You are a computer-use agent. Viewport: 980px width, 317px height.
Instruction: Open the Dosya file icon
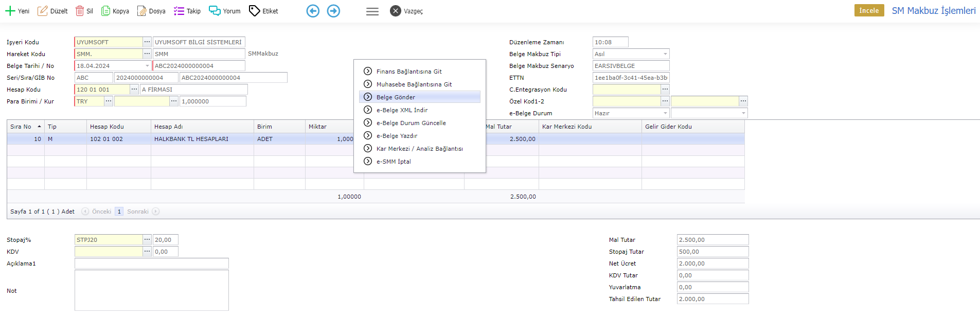coord(141,11)
